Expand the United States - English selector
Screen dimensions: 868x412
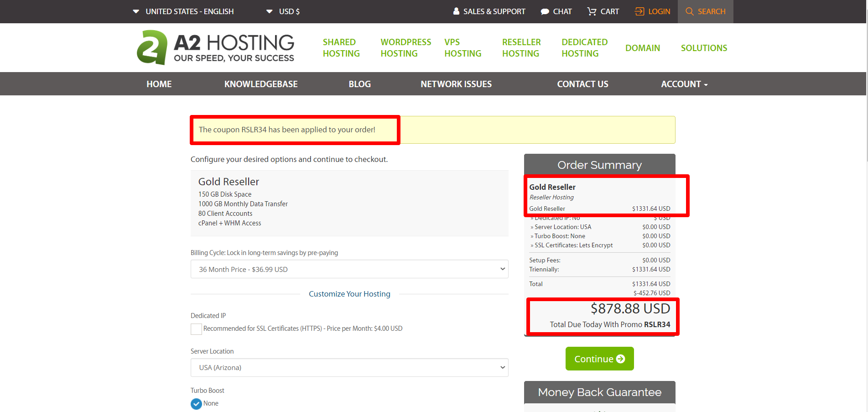tap(183, 11)
